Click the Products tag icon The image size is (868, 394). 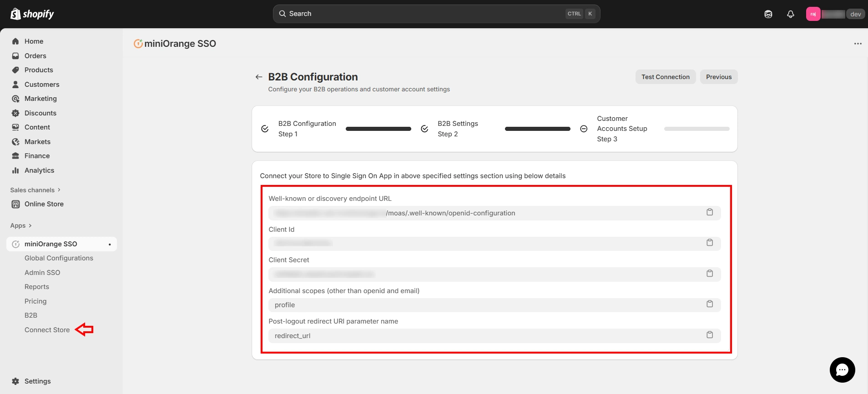15,70
